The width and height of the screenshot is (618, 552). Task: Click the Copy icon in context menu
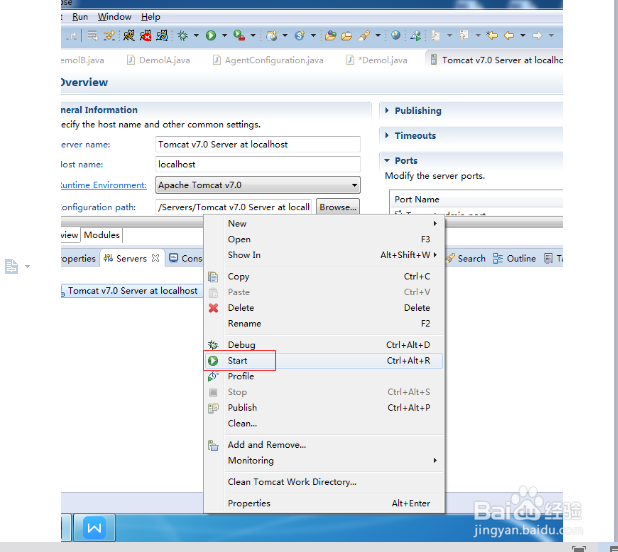coord(213,277)
